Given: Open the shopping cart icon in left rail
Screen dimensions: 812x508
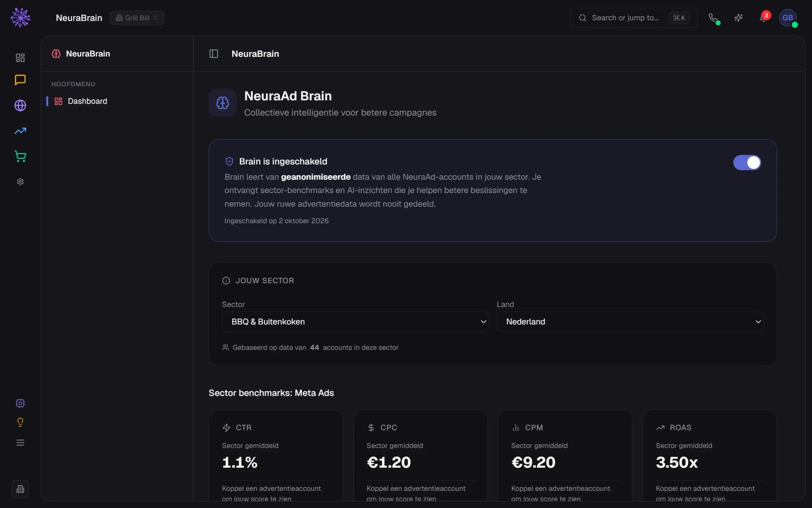Looking at the screenshot, I should coord(20,156).
